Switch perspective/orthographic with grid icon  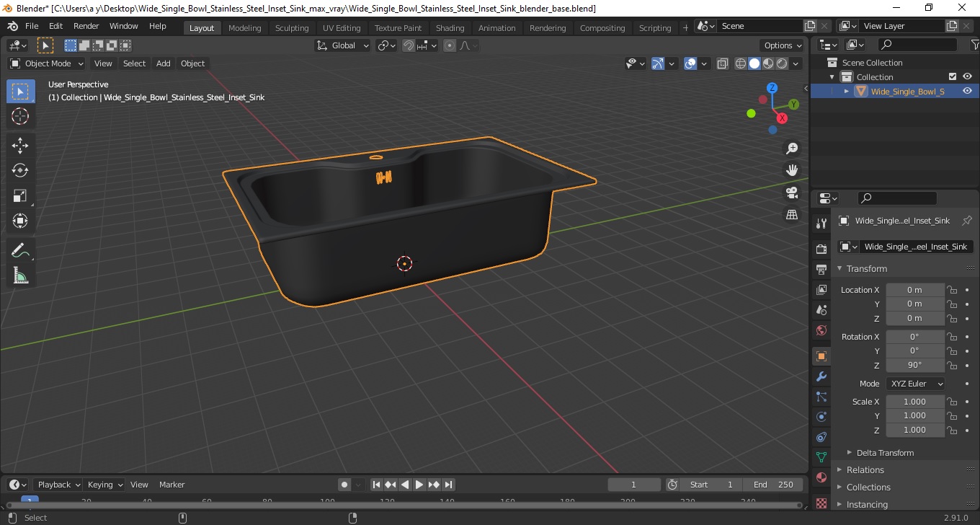[x=792, y=215]
